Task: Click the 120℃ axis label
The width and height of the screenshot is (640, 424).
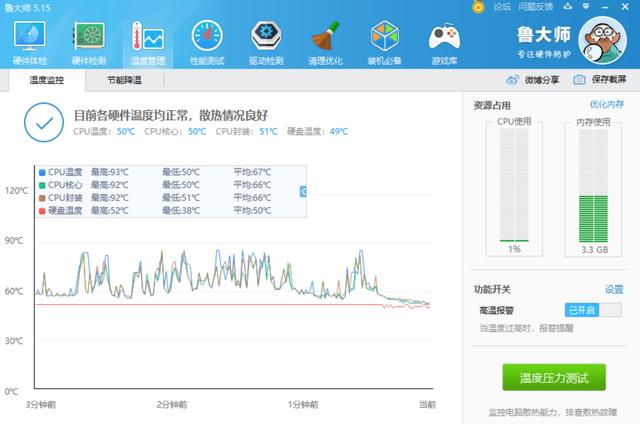Action: point(16,191)
